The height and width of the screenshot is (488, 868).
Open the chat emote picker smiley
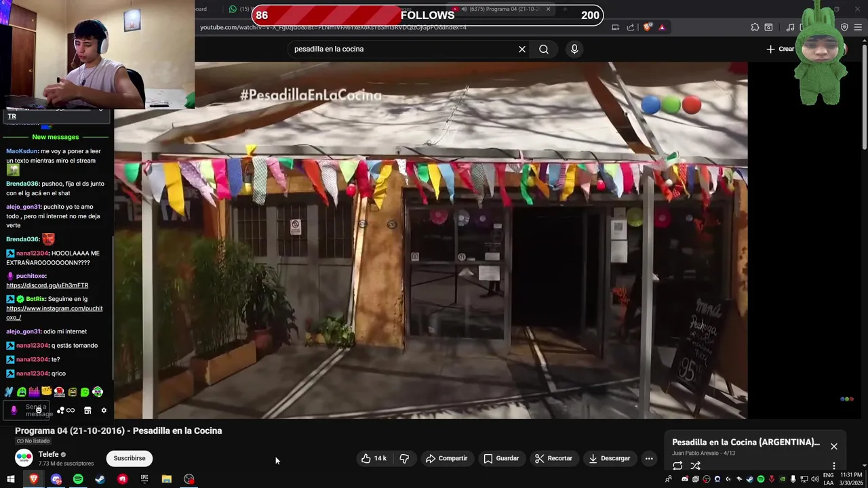(38, 410)
